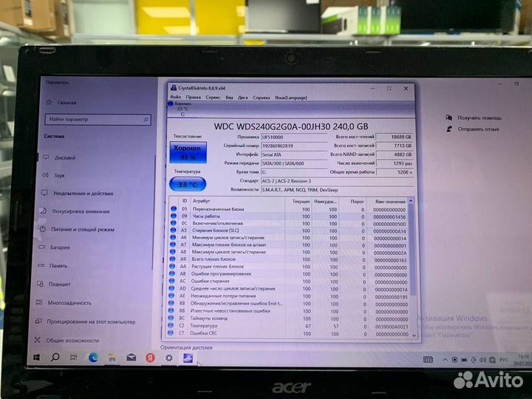Open Батарея settings page
Viewport: 532px width, 399px height.
(54, 248)
